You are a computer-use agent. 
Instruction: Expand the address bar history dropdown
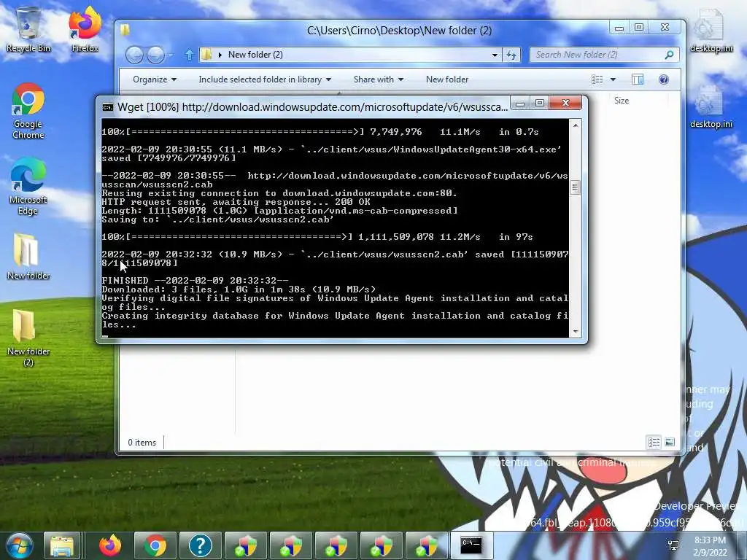click(x=495, y=55)
